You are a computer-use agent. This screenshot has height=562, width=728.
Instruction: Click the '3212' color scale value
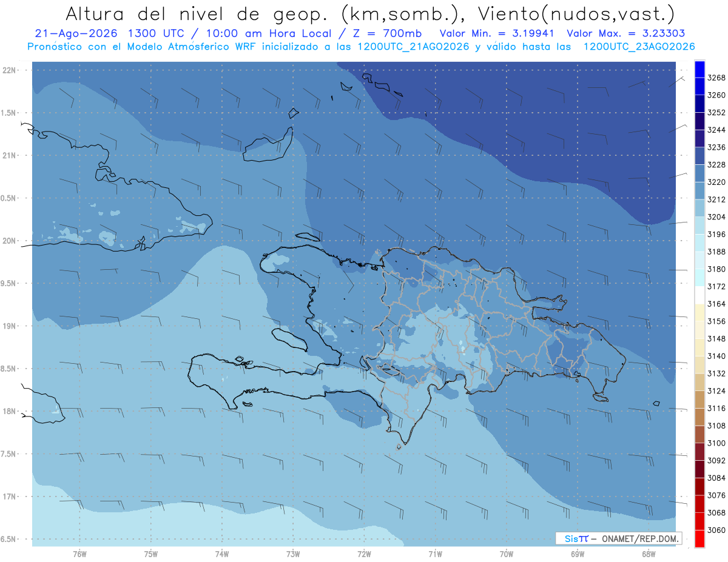[x=716, y=199]
